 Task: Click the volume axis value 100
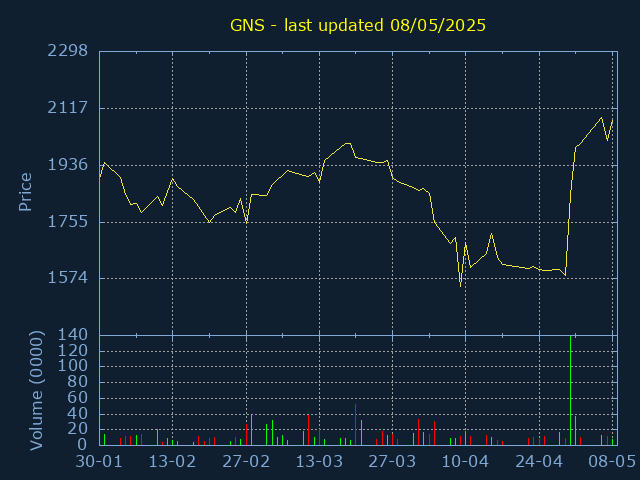[x=73, y=366]
